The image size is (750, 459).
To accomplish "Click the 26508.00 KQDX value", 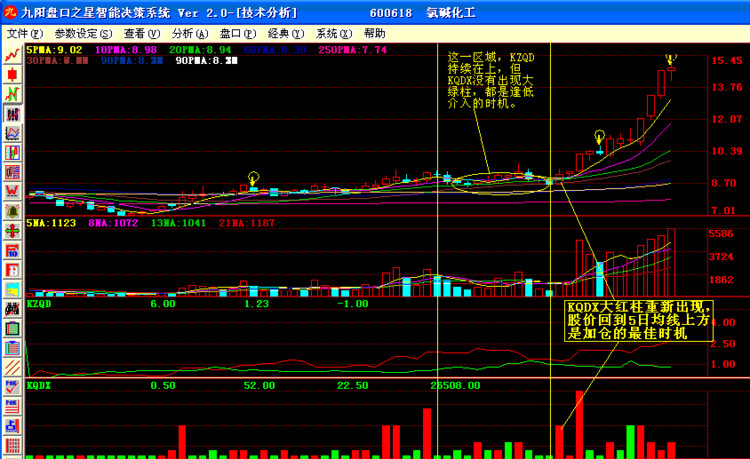I will tap(455, 385).
